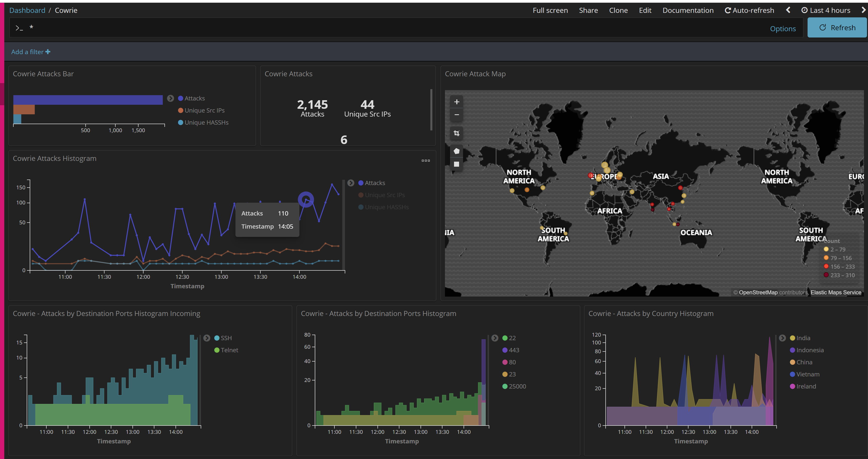Select rectangle draw tool on map
Image resolution: width=868 pixels, height=459 pixels.
pos(457,164)
